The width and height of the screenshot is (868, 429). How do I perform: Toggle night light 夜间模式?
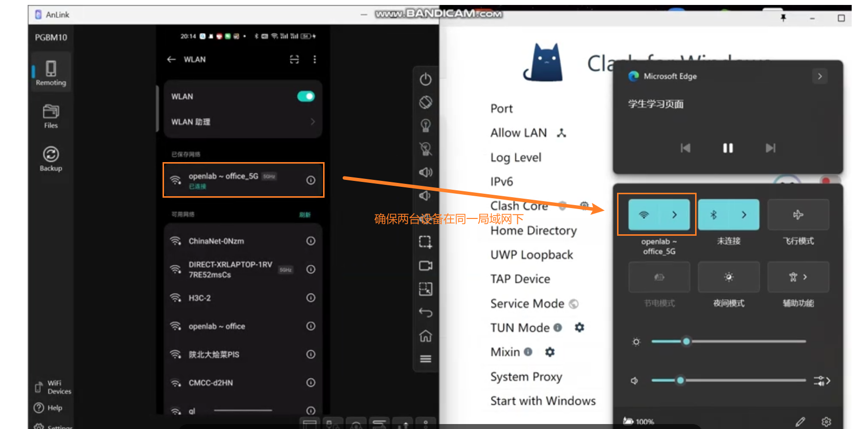[x=729, y=277]
